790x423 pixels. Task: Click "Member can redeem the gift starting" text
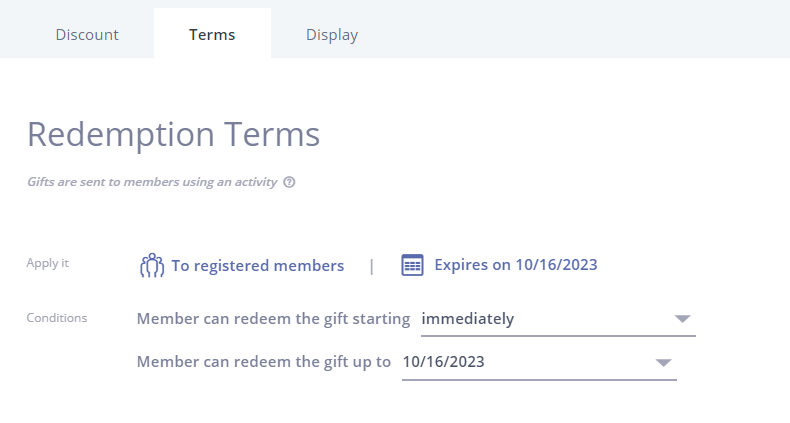click(x=273, y=319)
